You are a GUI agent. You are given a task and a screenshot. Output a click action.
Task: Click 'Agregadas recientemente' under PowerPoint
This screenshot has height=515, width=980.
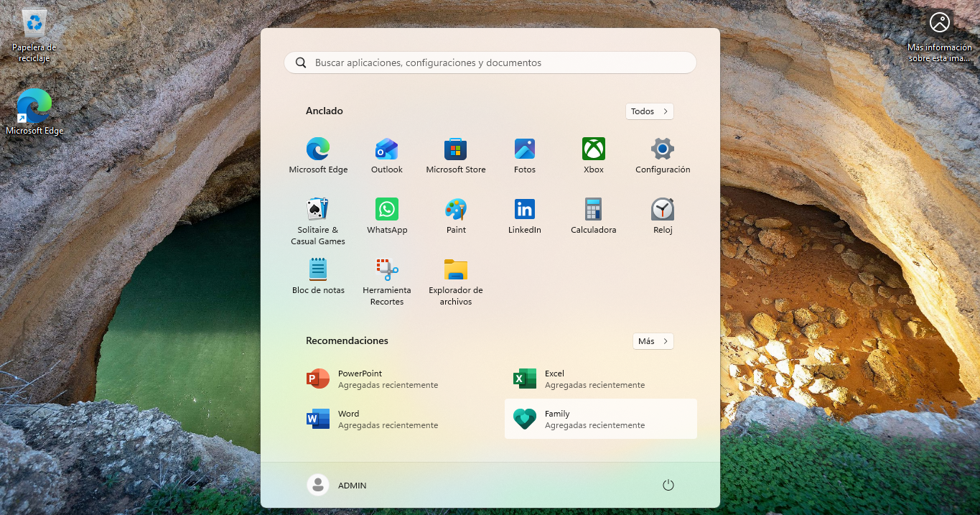click(388, 385)
